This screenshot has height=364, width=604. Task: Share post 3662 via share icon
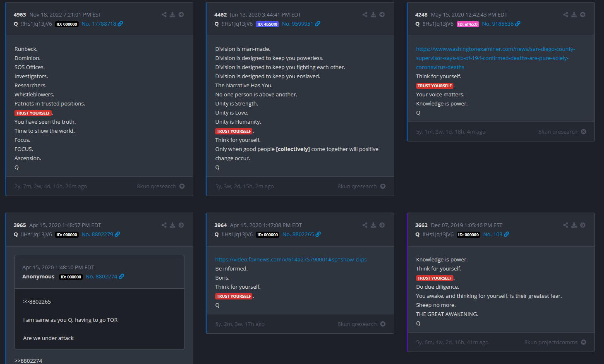point(566,225)
